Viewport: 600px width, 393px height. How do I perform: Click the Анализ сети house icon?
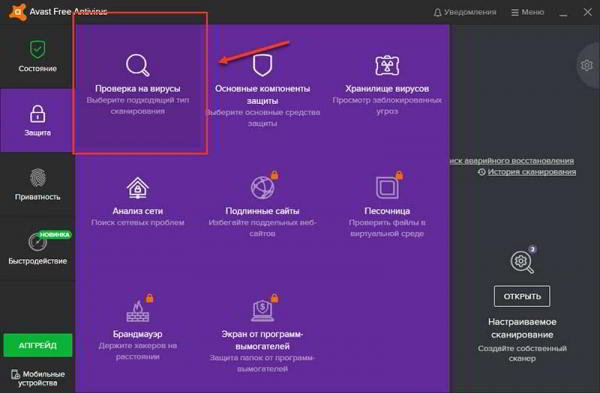pyautogui.click(x=138, y=188)
